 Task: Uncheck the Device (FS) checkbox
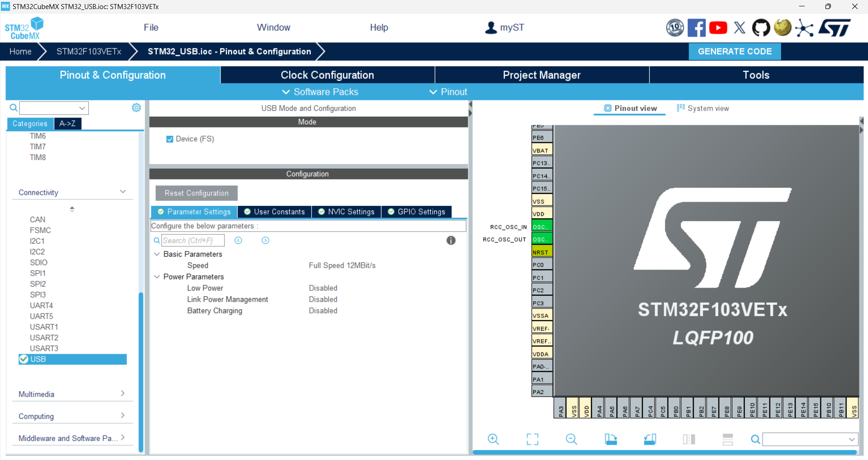[x=170, y=139]
